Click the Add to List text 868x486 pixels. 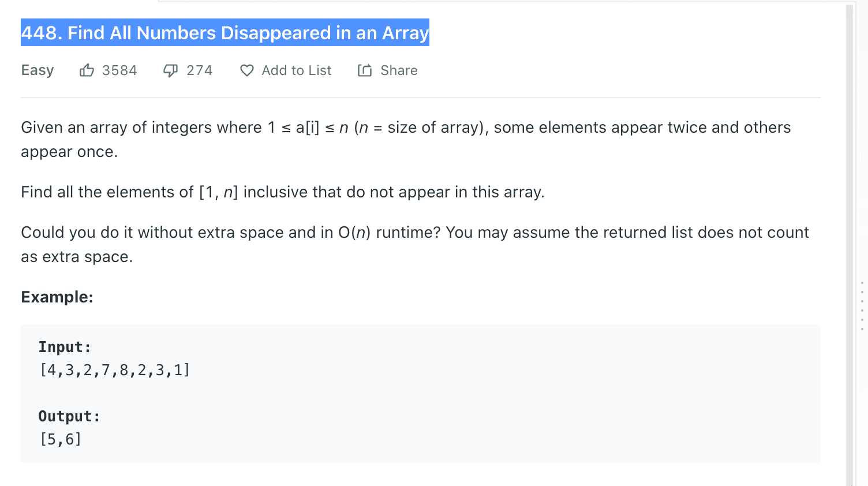tap(296, 70)
